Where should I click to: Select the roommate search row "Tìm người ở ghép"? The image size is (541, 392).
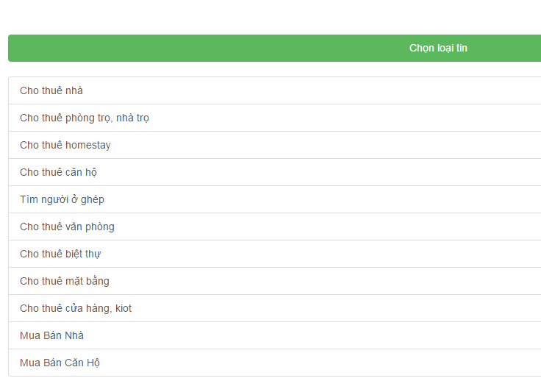(62, 199)
